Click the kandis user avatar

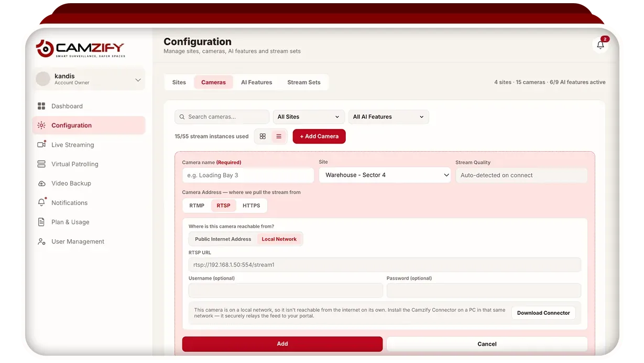43,79
